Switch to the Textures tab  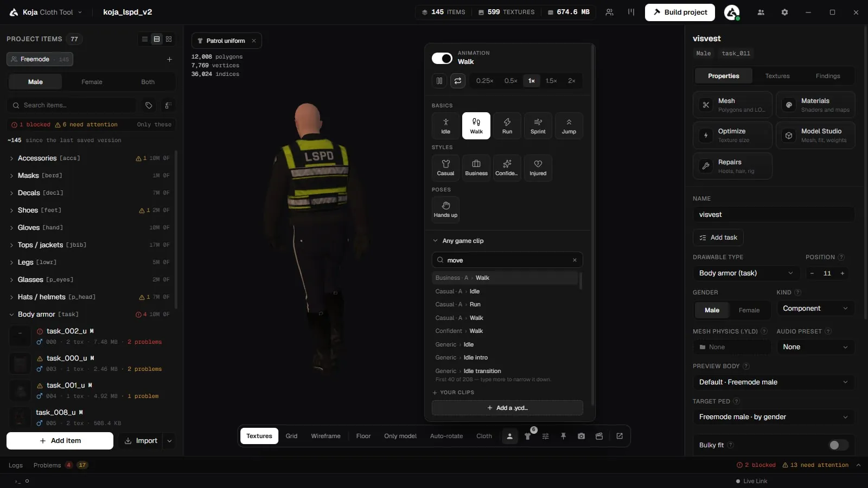(777, 76)
